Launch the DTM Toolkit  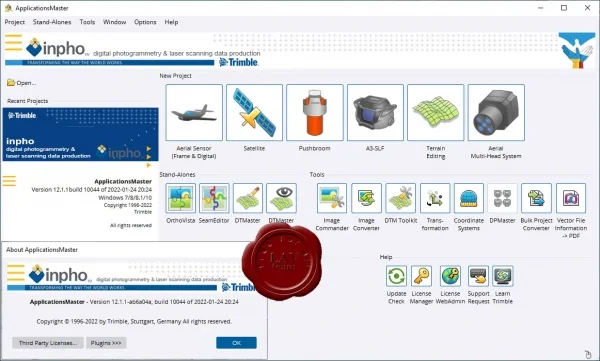coord(401,198)
